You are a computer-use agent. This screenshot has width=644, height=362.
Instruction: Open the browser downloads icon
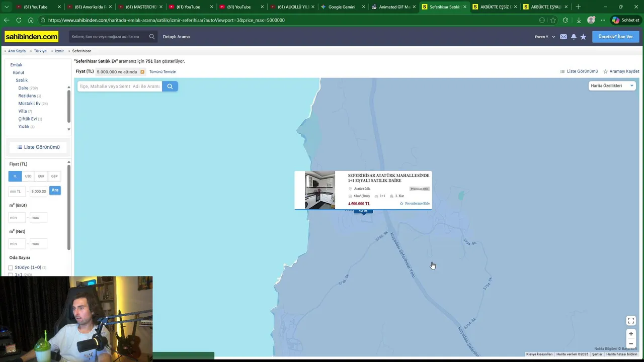pyautogui.click(x=579, y=20)
